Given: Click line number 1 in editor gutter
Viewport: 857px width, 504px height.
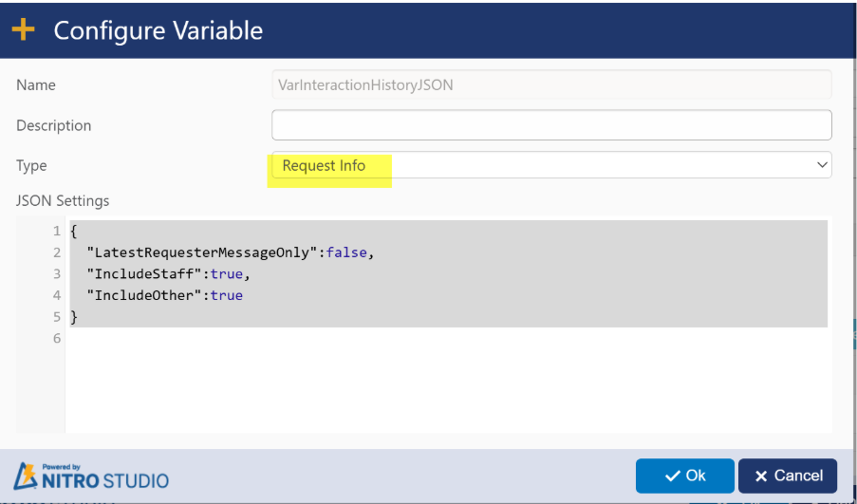Looking at the screenshot, I should pyautogui.click(x=57, y=232).
